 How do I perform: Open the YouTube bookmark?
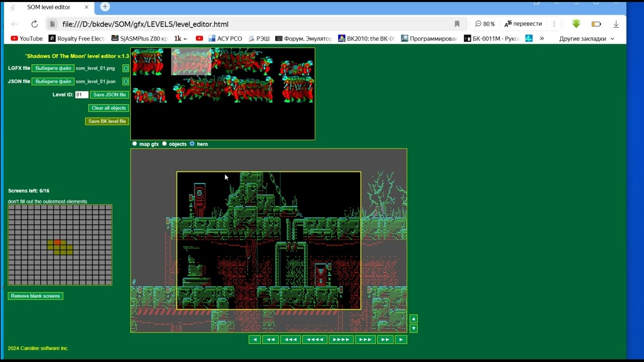(27, 39)
